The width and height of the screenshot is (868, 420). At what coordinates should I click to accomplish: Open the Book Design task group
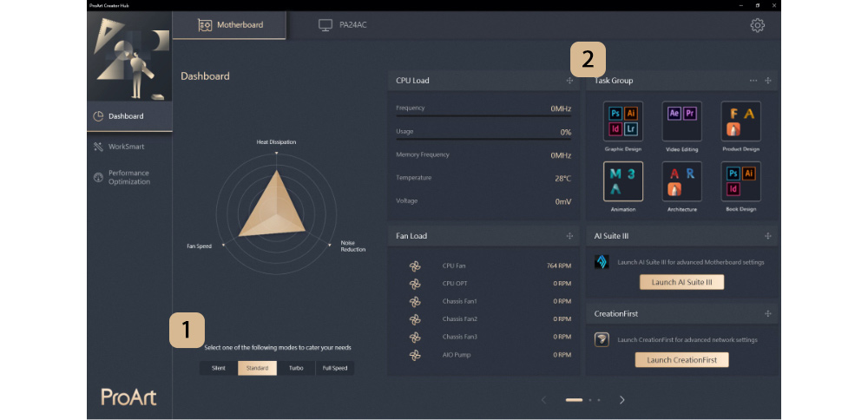[740, 181]
